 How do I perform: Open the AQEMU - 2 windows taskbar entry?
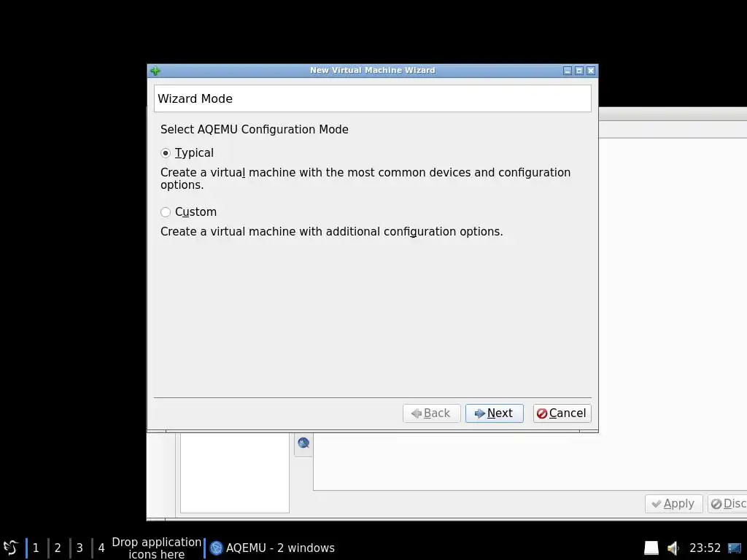(273, 548)
